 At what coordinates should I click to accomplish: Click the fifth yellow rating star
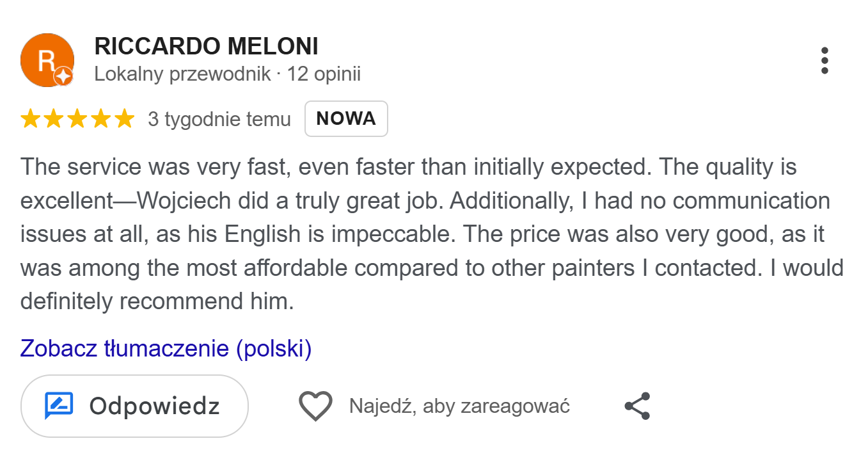125,119
